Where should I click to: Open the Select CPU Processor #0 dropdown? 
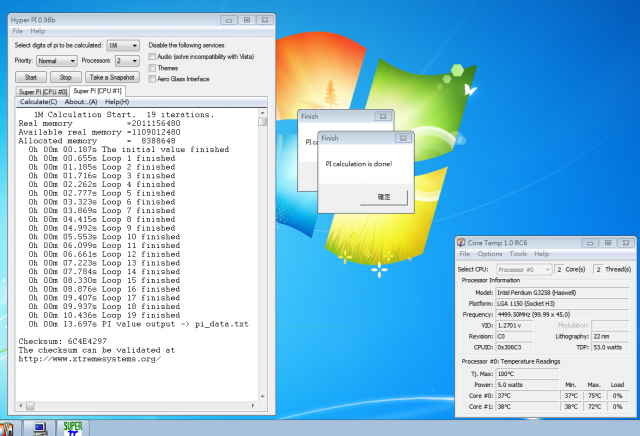(x=524, y=269)
